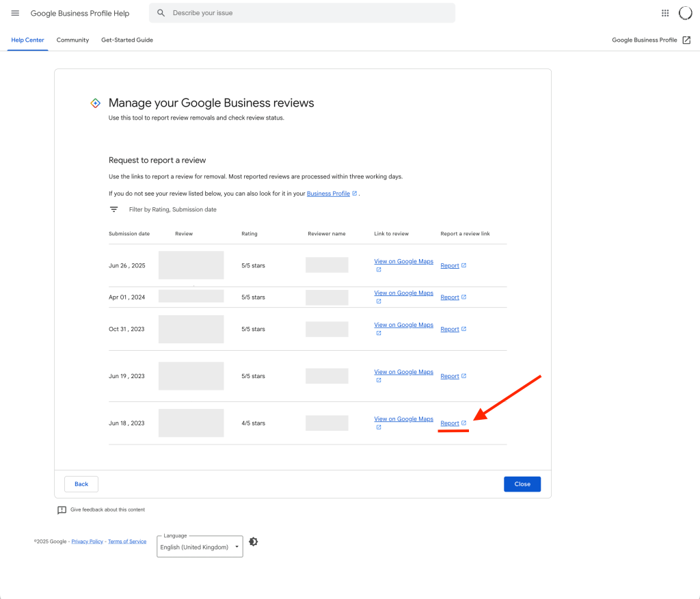Switch to the Community tab
This screenshot has height=599, width=700.
(72, 40)
